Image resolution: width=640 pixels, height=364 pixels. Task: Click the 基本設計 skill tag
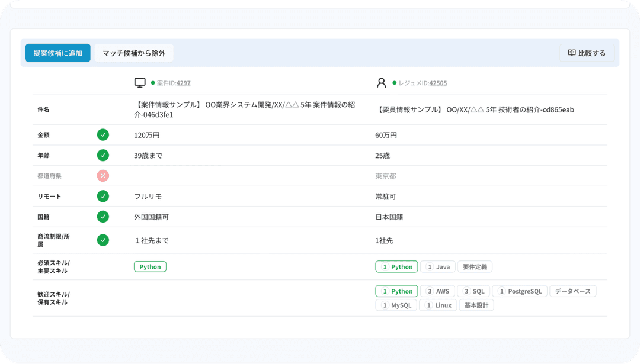point(476,305)
